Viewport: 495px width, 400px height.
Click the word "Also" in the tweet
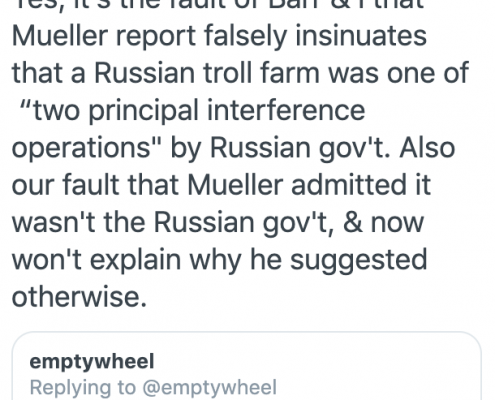tap(428, 147)
